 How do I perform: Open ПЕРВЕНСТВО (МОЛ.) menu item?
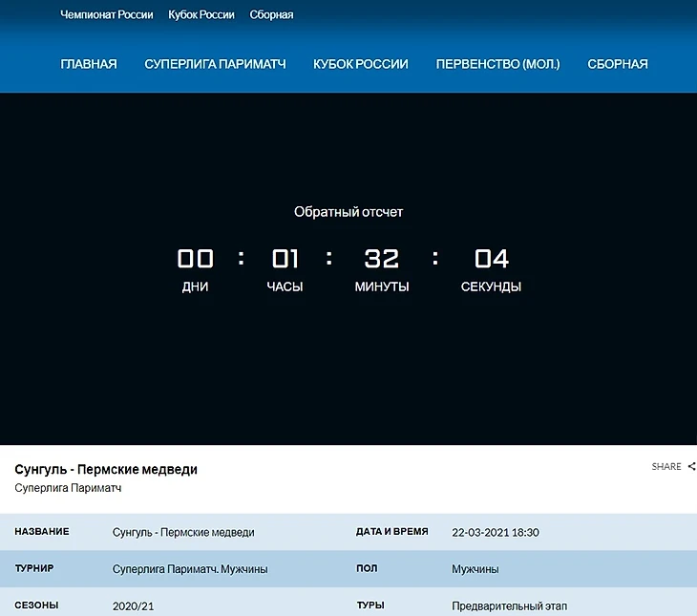click(x=497, y=64)
